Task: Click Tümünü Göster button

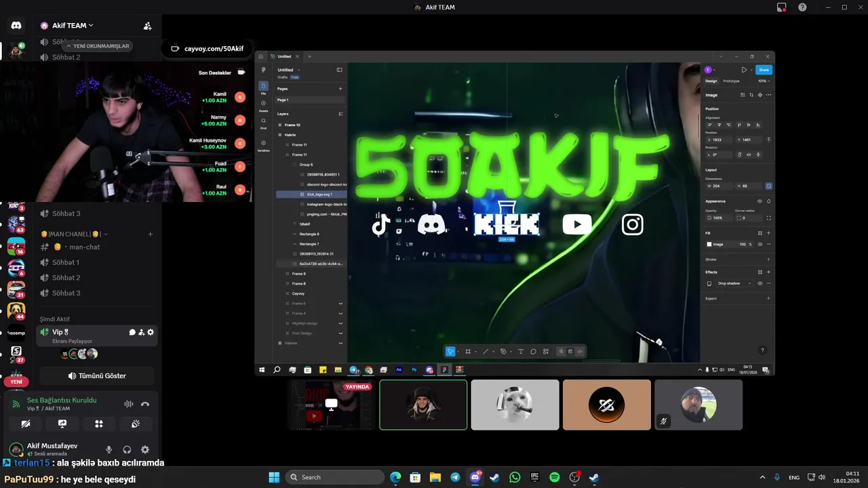Action: tap(97, 375)
